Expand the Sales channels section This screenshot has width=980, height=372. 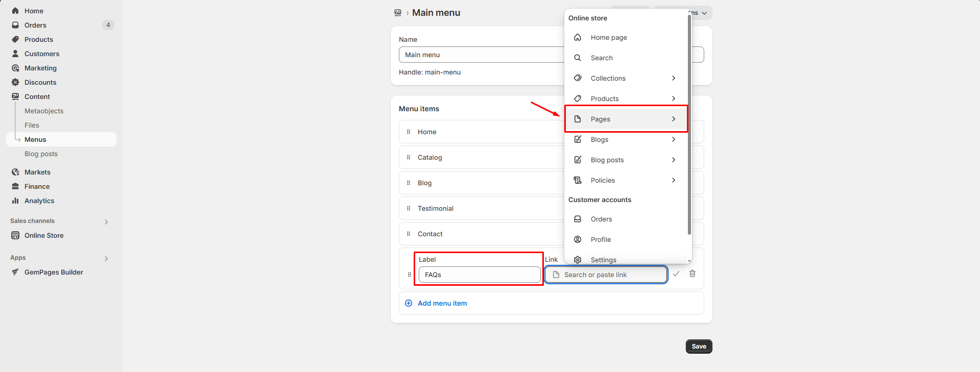click(106, 222)
